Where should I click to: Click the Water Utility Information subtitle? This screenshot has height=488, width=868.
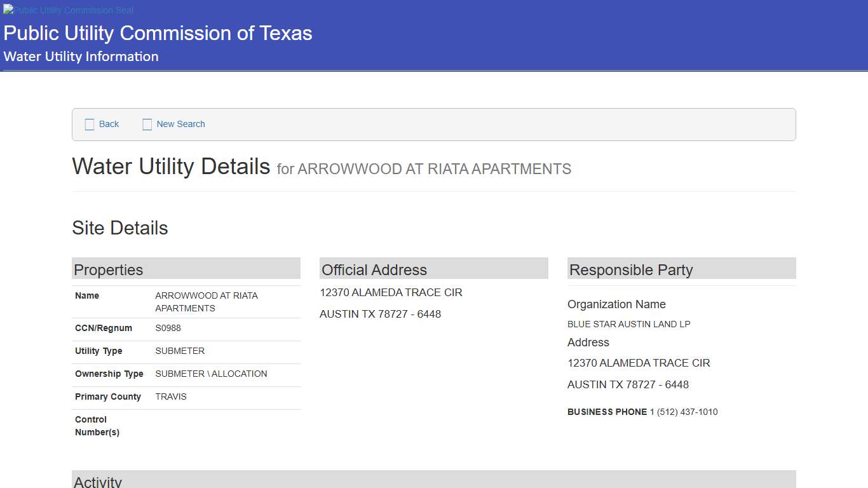tap(81, 57)
